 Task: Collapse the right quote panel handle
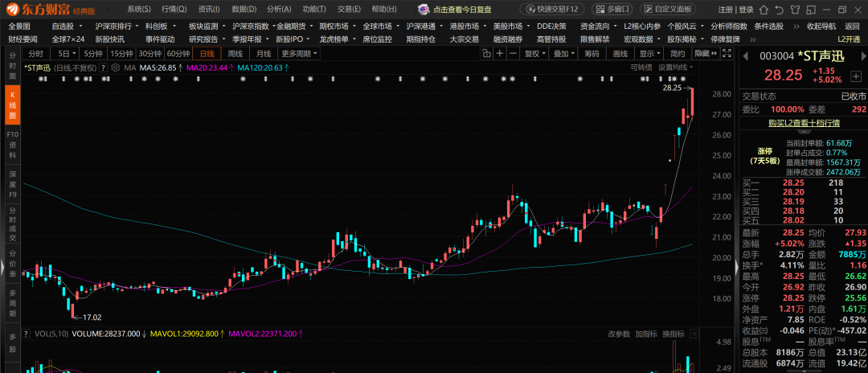(x=737, y=266)
